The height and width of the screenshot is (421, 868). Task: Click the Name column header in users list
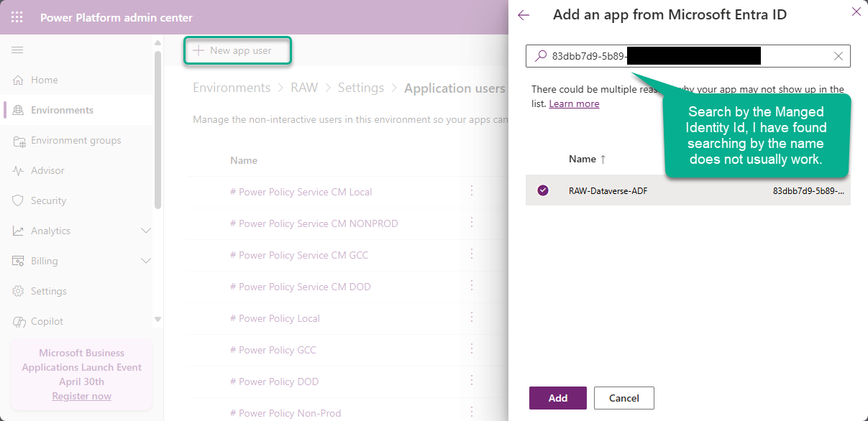click(244, 160)
